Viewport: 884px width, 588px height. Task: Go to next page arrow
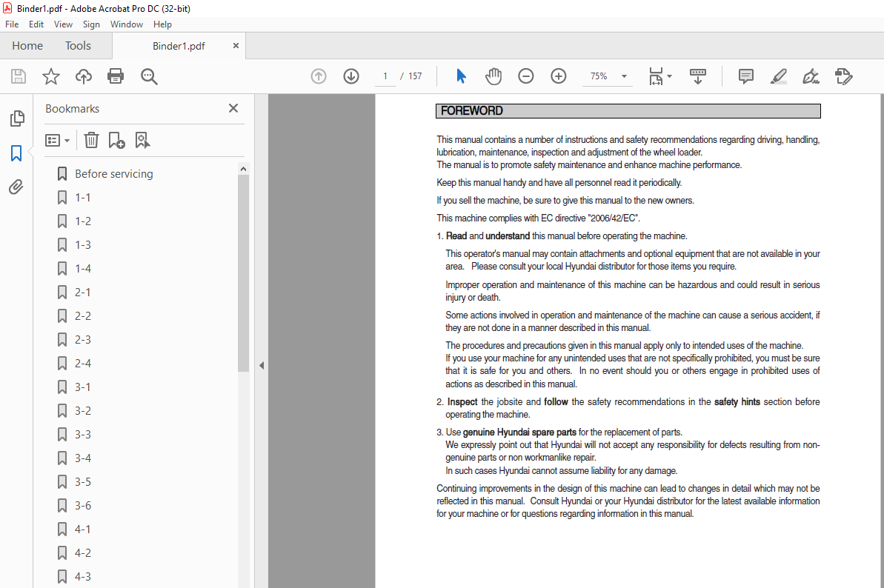point(351,76)
